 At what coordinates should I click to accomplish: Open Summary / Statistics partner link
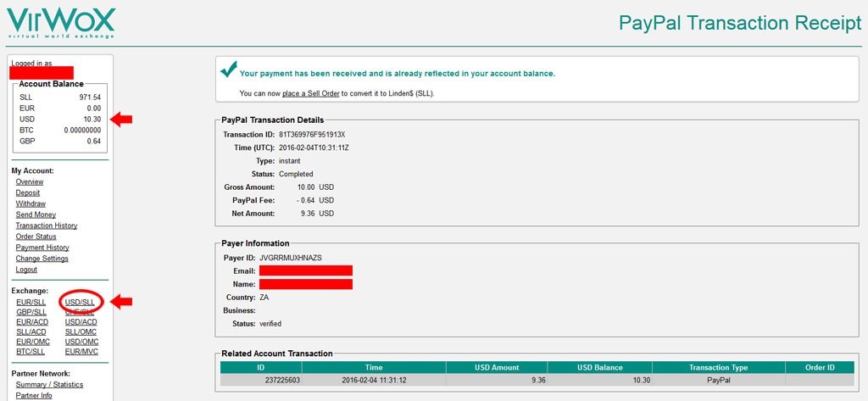click(x=49, y=385)
